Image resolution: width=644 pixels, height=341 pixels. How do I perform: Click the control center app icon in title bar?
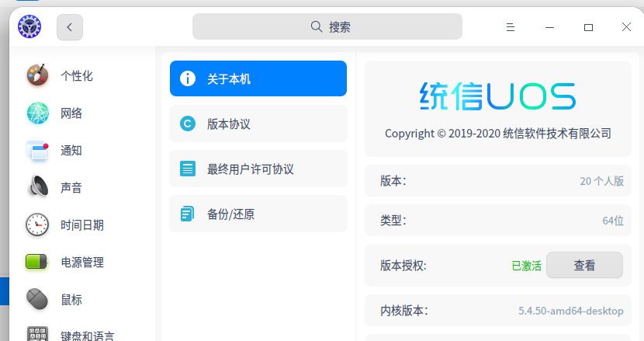click(x=29, y=27)
